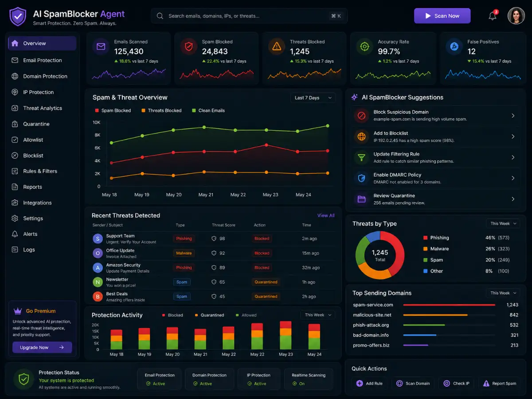Image resolution: width=532 pixels, height=399 pixels.
Task: Click the Check IP quick action
Action: [456, 383]
